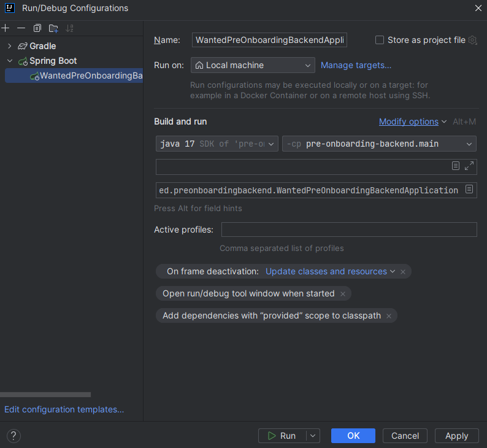Viewport: 487px width, 448px height.
Task: Add a new run configuration
Action: tap(6, 28)
